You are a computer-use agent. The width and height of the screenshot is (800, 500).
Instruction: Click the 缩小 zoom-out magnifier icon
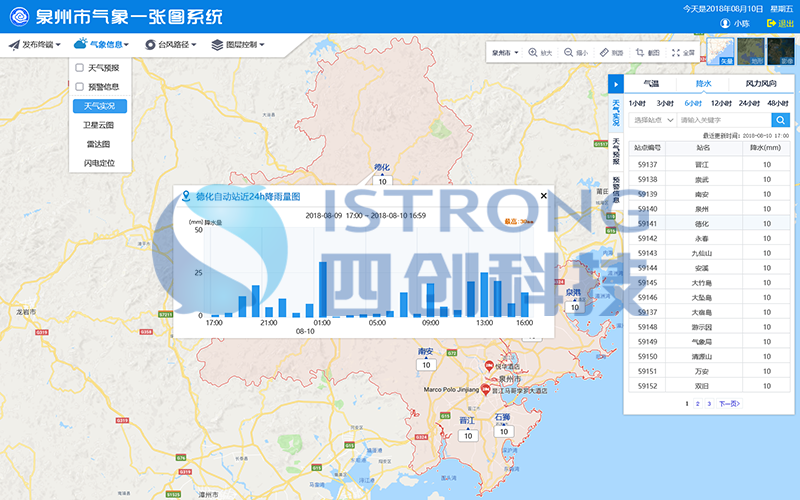coord(568,53)
